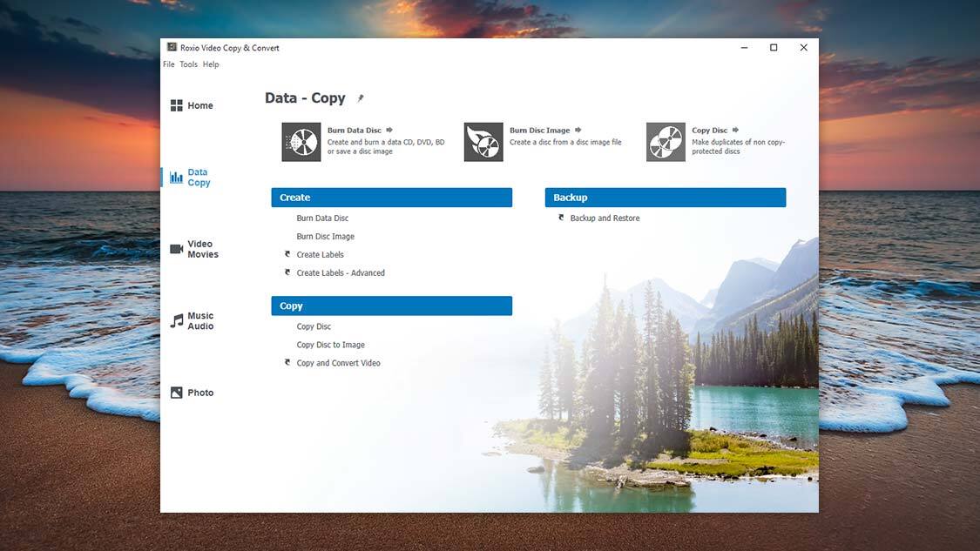Click the pin icon beside Data - Copy
The height and width of the screenshot is (551, 980).
click(361, 98)
